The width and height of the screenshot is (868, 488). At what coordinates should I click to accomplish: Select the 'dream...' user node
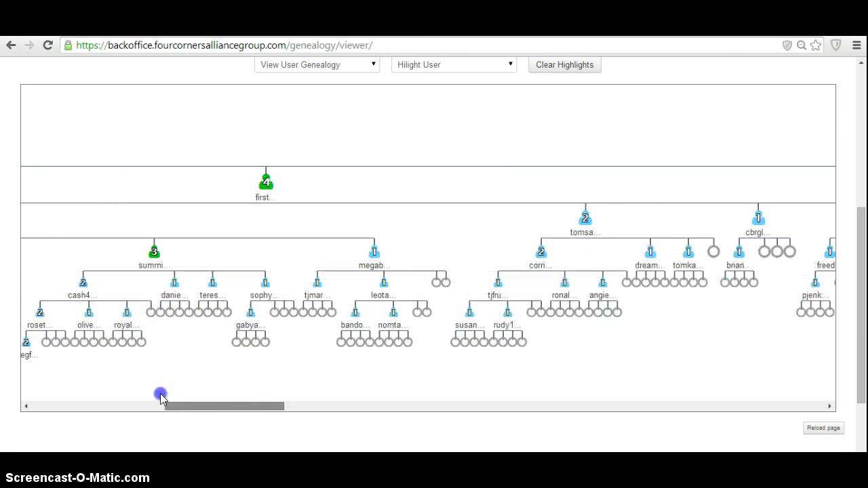click(650, 251)
